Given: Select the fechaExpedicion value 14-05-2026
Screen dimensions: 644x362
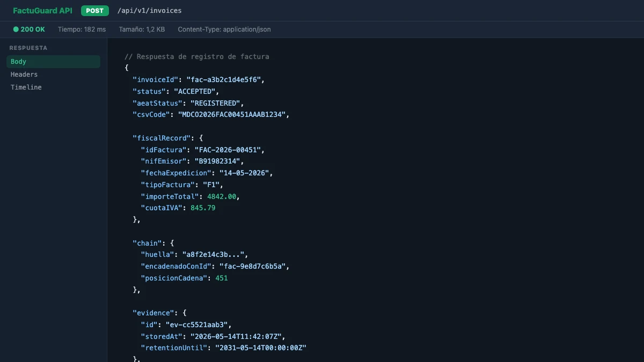Looking at the screenshot, I should [x=247, y=173].
